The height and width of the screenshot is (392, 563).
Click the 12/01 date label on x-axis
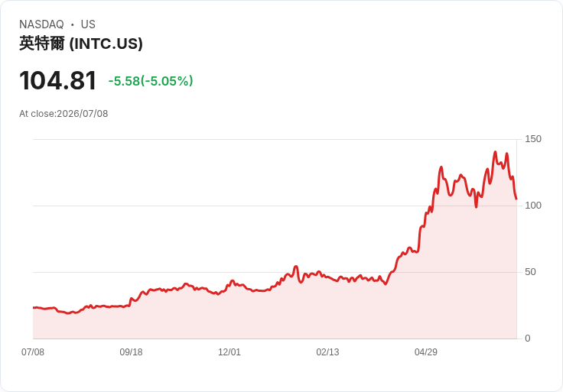coord(229,352)
